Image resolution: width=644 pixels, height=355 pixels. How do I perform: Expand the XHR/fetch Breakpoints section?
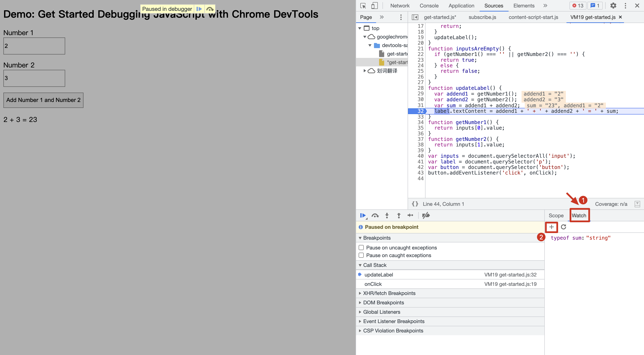click(360, 293)
